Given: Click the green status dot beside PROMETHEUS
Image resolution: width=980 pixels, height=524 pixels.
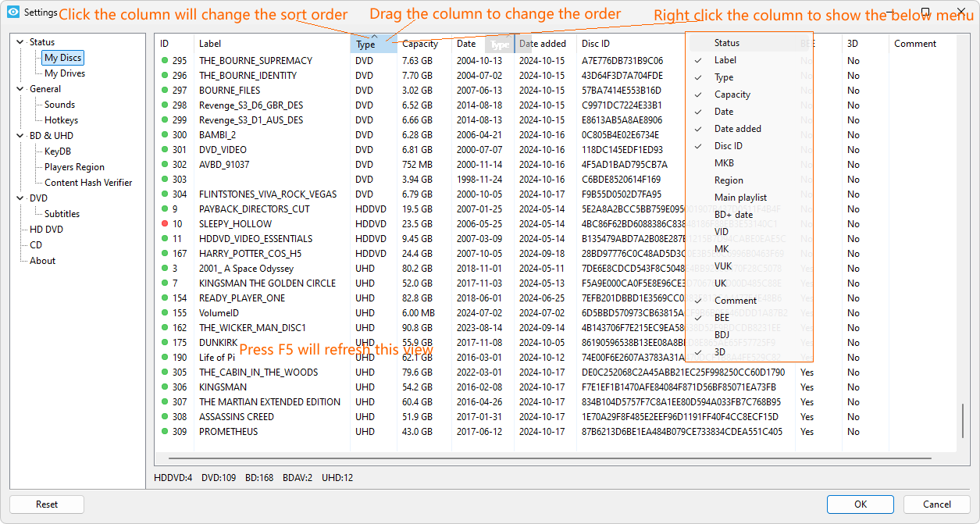Looking at the screenshot, I should pos(165,432).
